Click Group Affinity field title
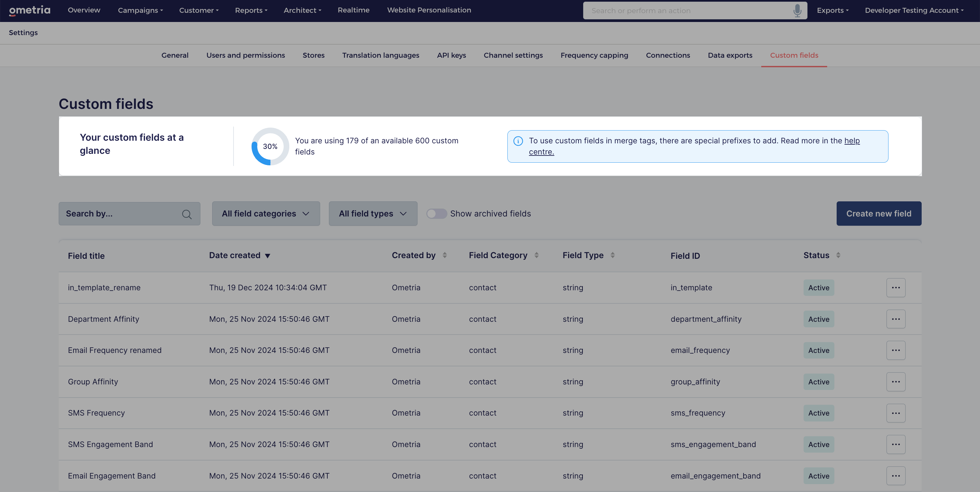This screenshot has width=980, height=492. pyautogui.click(x=93, y=382)
